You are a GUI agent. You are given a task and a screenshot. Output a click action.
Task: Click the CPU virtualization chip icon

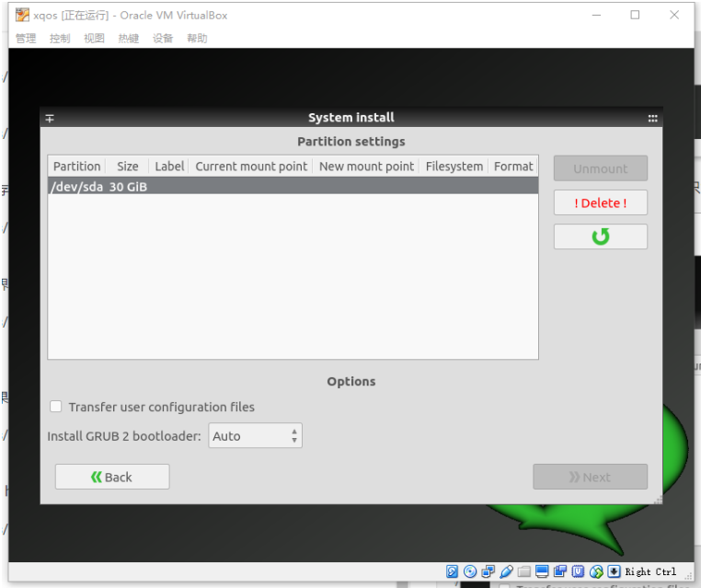[x=578, y=571]
